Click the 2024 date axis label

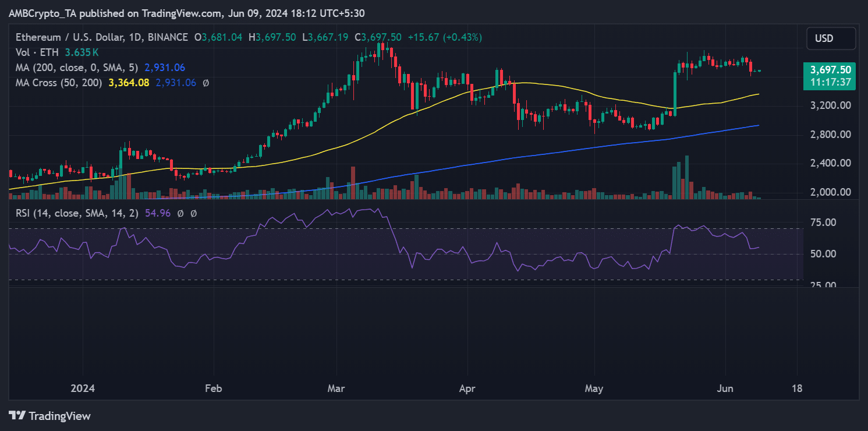click(x=83, y=388)
